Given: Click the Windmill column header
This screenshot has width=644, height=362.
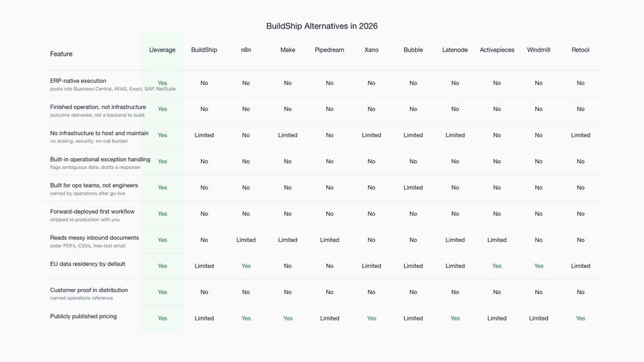Looking at the screenshot, I should coord(538,49).
